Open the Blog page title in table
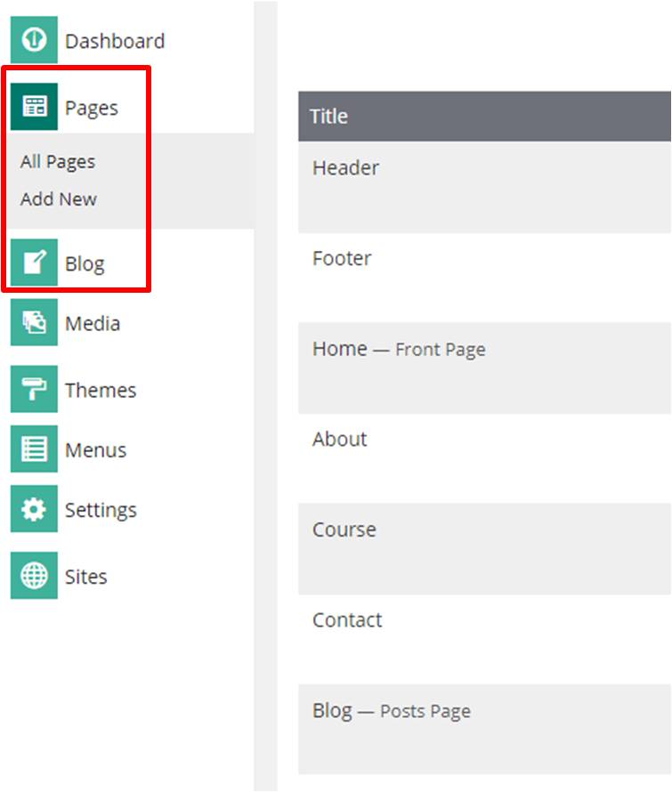The width and height of the screenshot is (672, 792). click(x=332, y=711)
